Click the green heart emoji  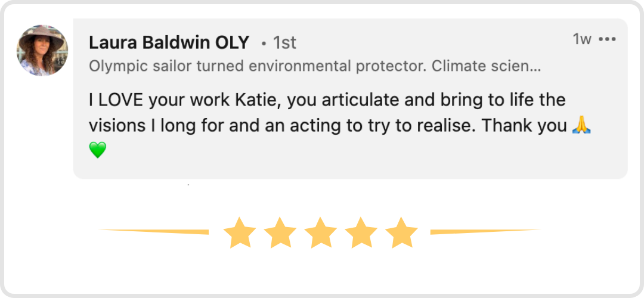tap(98, 150)
